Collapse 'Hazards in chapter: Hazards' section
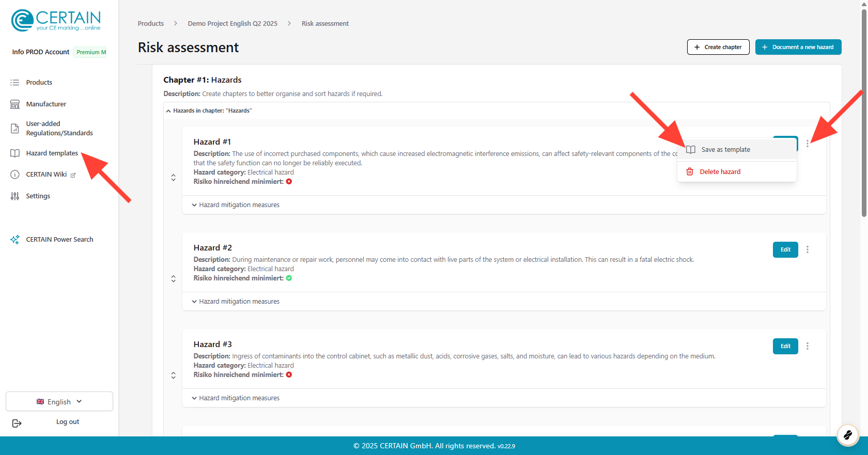 (209, 111)
